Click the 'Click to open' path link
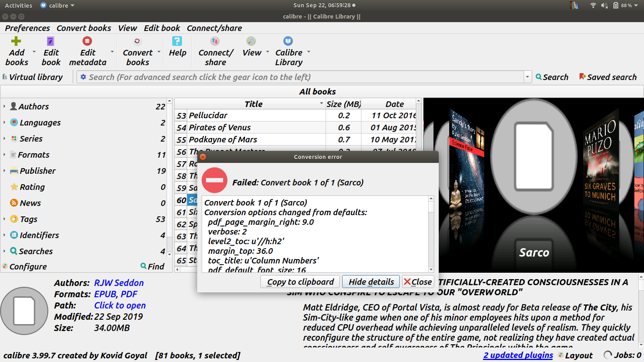This screenshot has width=644, height=362. [x=120, y=306]
